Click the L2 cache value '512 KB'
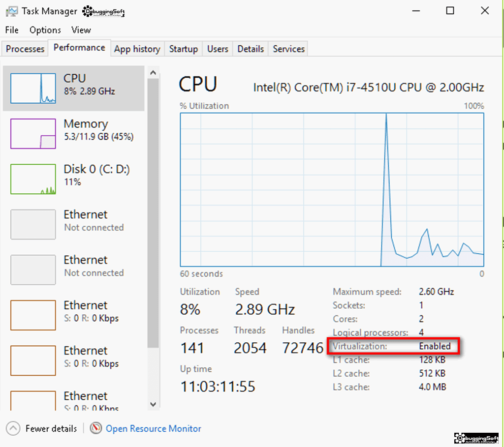 pyautogui.click(x=432, y=373)
